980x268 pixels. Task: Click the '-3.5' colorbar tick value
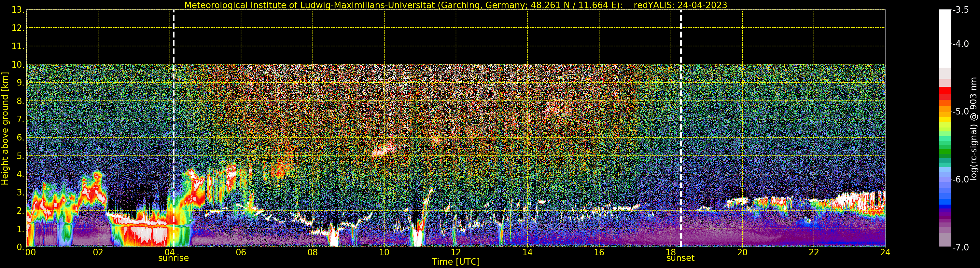pos(961,10)
